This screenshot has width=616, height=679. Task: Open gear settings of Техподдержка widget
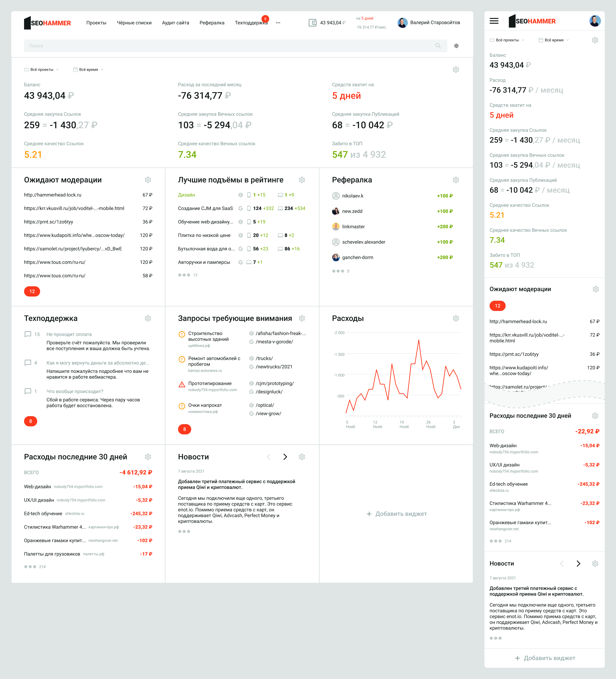[148, 318]
